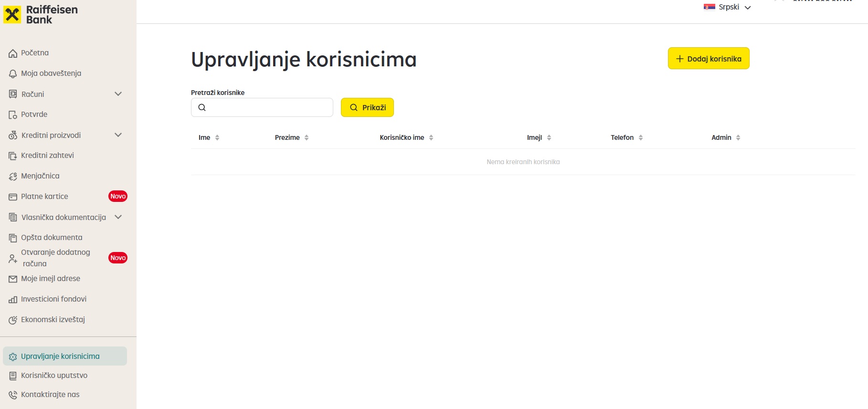Sort by Imejl column arrows

[x=549, y=137]
